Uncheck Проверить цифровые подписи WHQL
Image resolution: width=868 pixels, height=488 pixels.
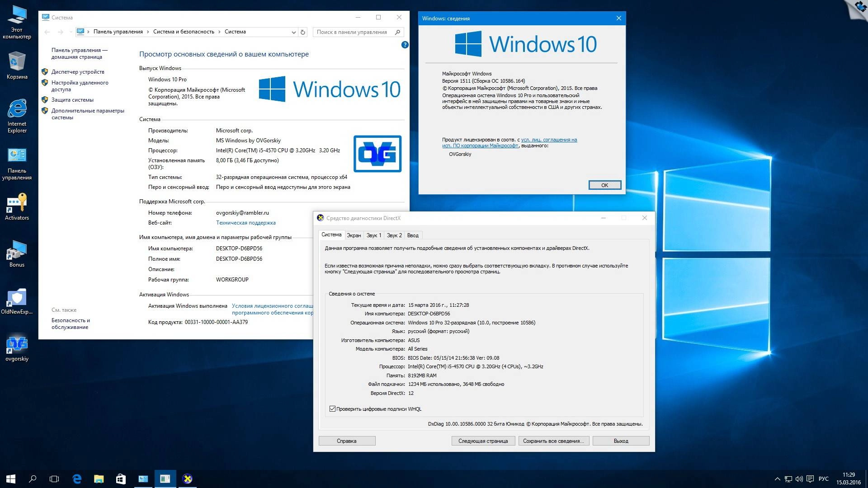click(x=333, y=408)
